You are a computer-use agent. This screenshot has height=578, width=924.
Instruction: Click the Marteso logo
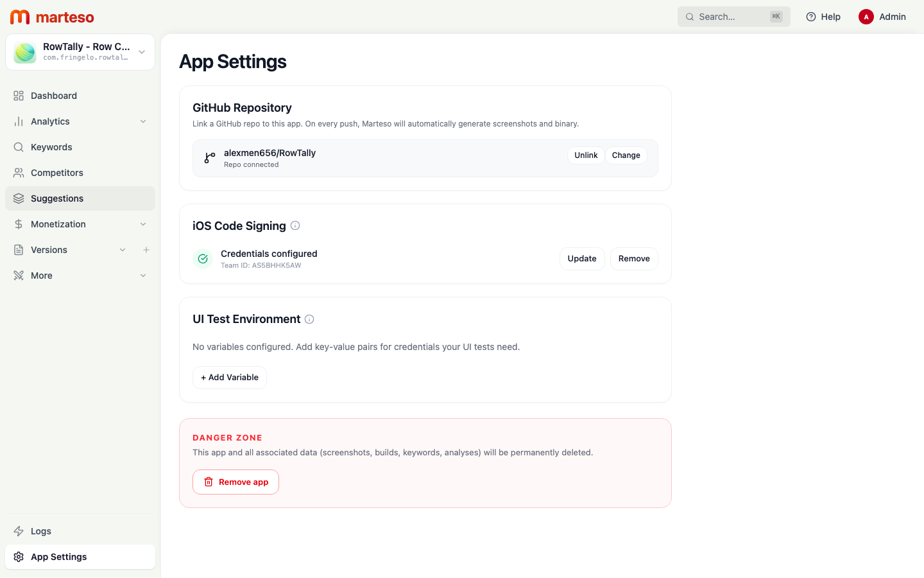pyautogui.click(x=52, y=17)
